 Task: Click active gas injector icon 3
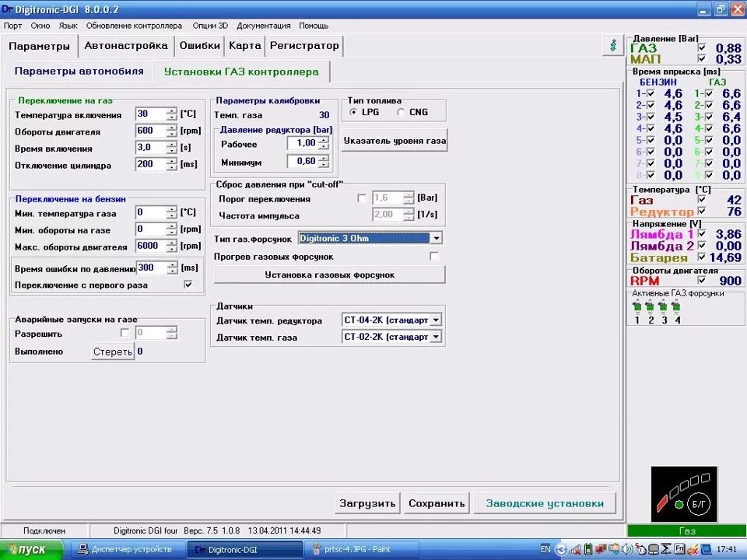[x=663, y=306]
